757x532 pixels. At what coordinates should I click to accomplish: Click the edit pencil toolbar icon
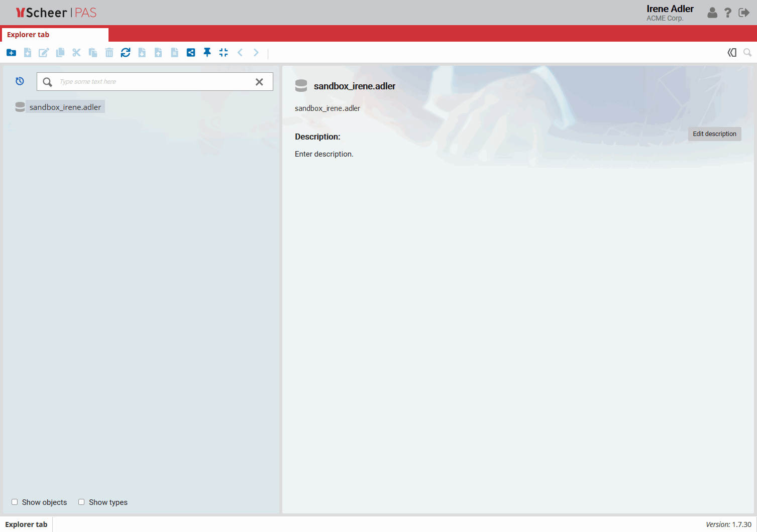(x=44, y=53)
